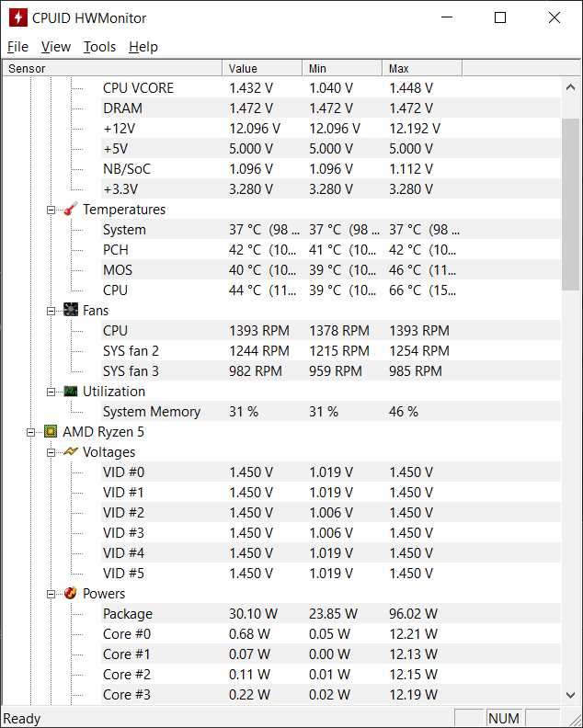Viewport: 583px width, 728px height.
Task: Select the SYS fan 2 row
Action: 330,351
